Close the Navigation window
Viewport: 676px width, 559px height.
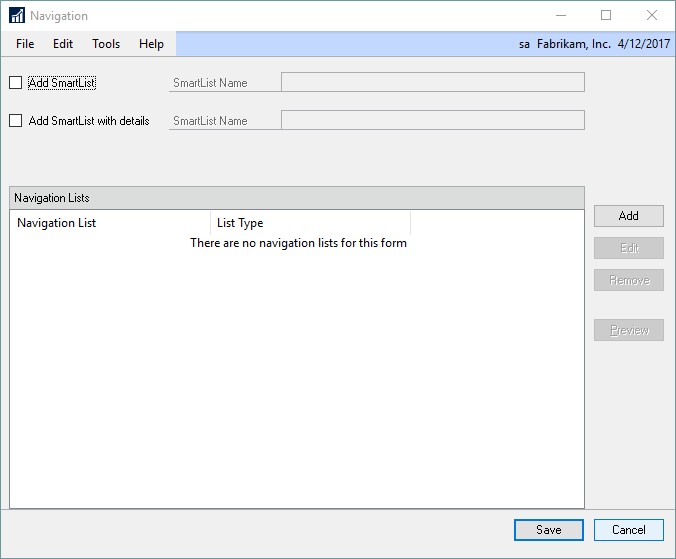tap(652, 16)
